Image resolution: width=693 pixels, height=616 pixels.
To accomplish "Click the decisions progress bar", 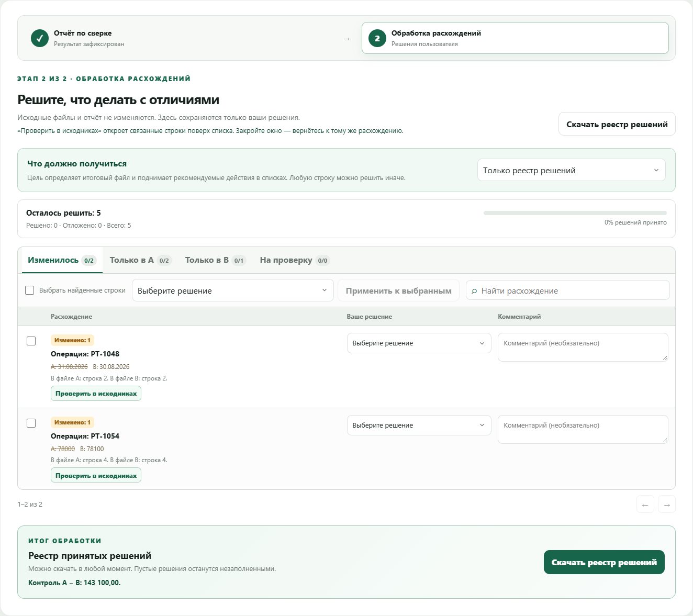I will (x=575, y=213).
